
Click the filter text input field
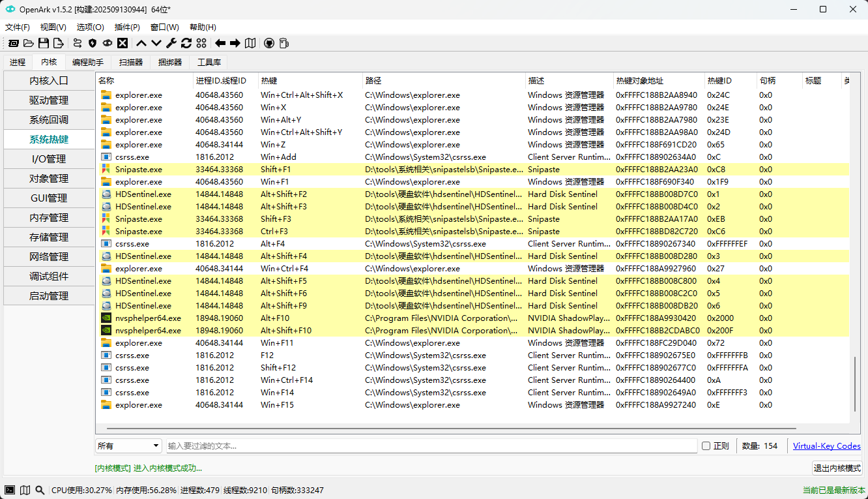[x=430, y=446]
